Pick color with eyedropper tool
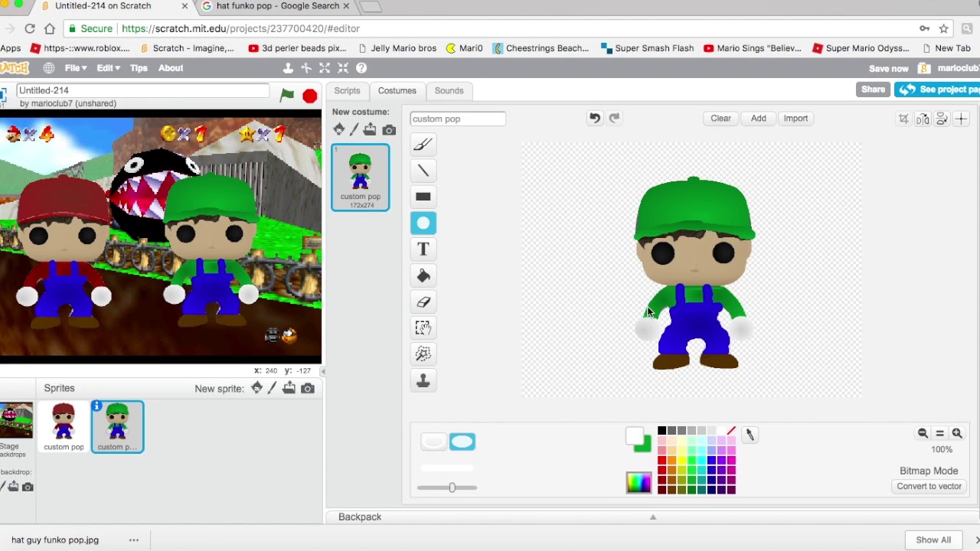 point(750,435)
